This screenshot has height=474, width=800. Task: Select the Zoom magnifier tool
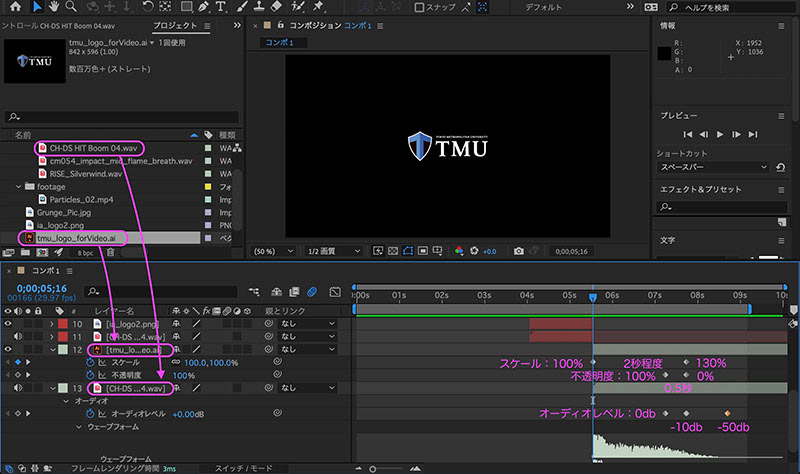pyautogui.click(x=71, y=6)
